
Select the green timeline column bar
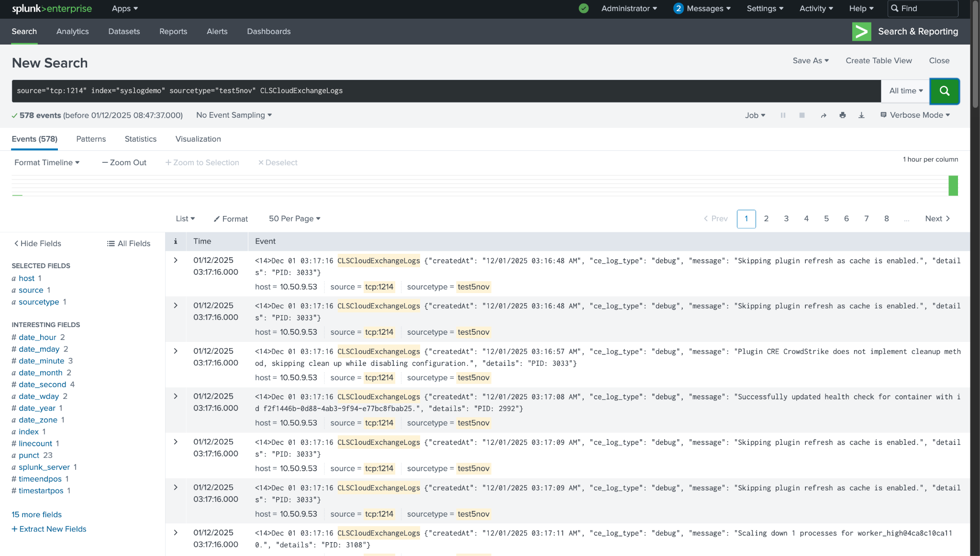953,186
